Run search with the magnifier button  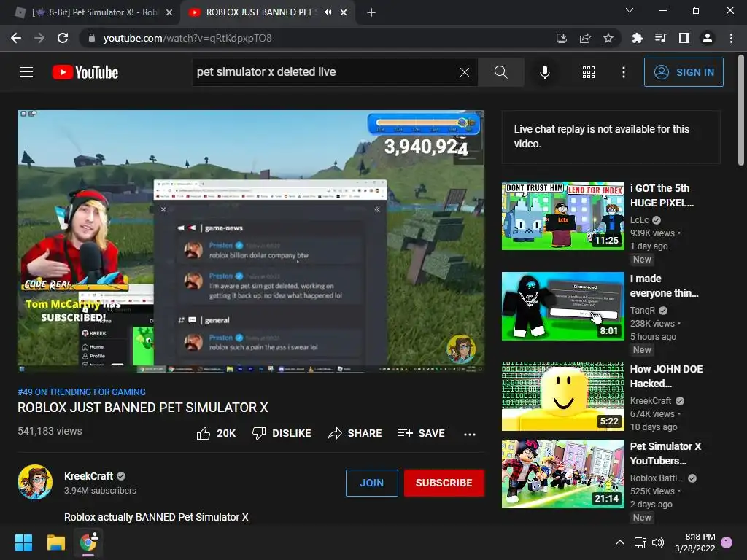pos(500,72)
